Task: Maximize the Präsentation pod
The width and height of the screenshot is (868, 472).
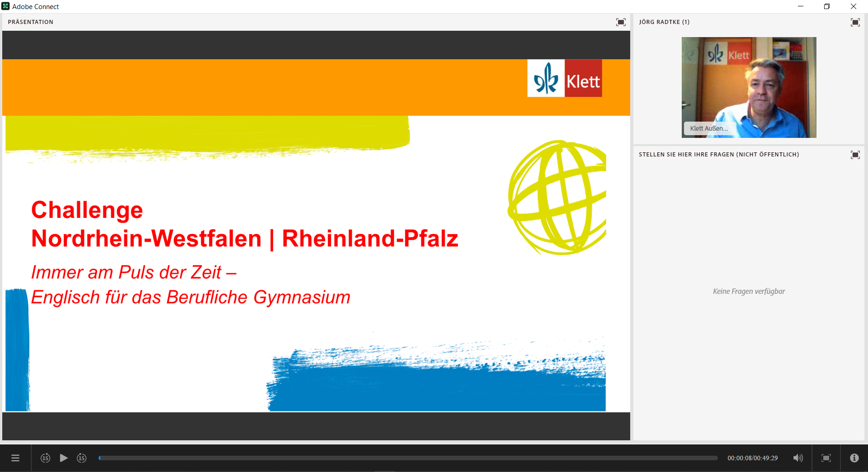Action: (621, 22)
